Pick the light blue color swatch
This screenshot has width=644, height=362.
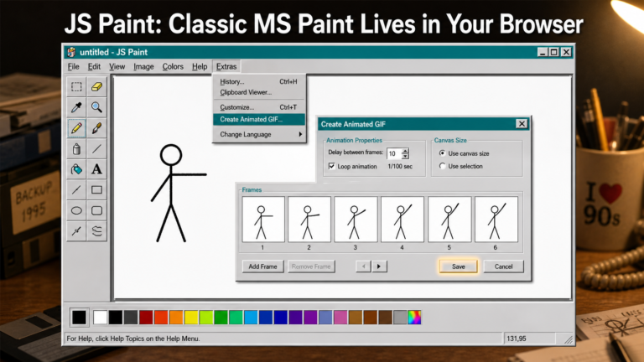click(x=251, y=318)
